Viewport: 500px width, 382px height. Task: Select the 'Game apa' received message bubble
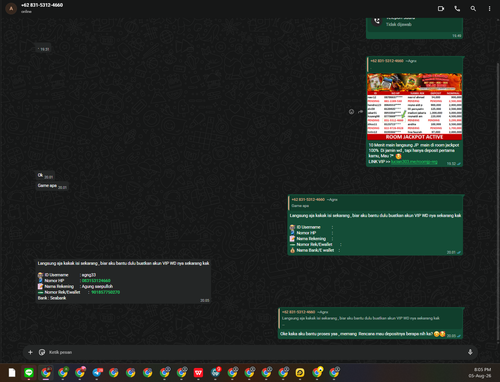pyautogui.click(x=52, y=186)
